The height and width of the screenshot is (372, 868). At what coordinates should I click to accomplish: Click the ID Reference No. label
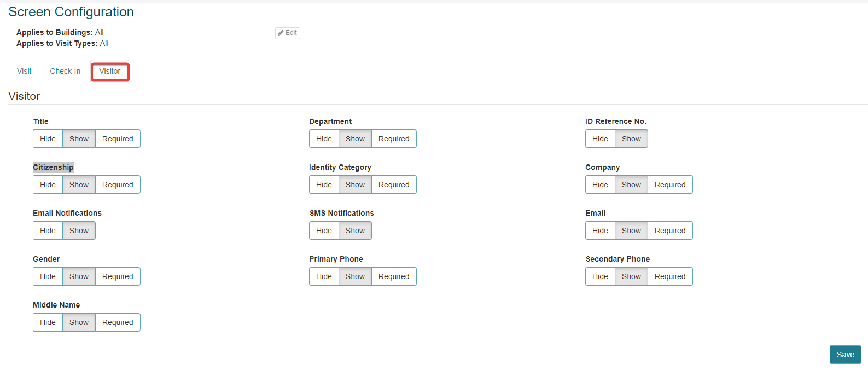(x=616, y=121)
